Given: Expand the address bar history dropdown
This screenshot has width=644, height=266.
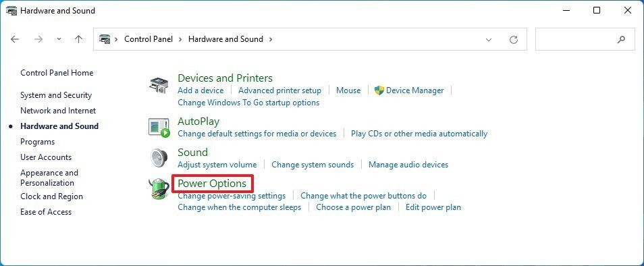Looking at the screenshot, I should click(489, 40).
